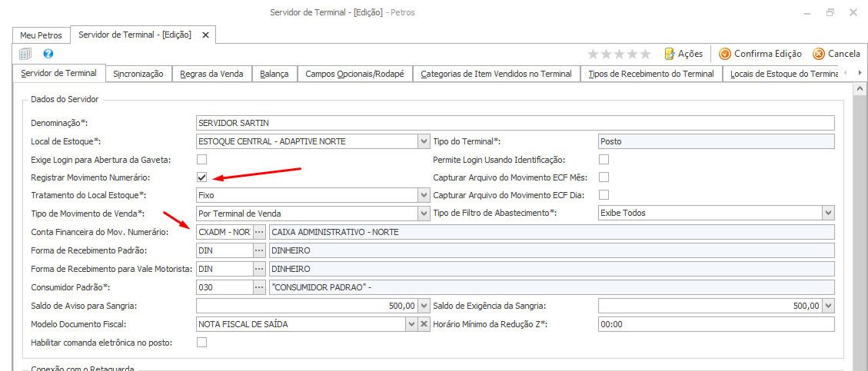868x371 pixels.
Task: Click the Tipo do Terminal field
Action: [717, 141]
